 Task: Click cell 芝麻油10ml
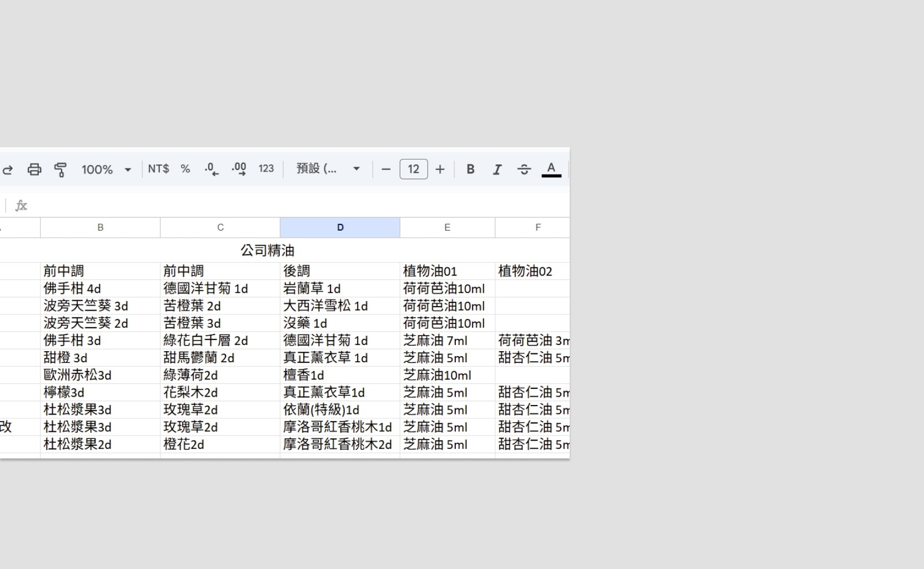pyautogui.click(x=448, y=375)
